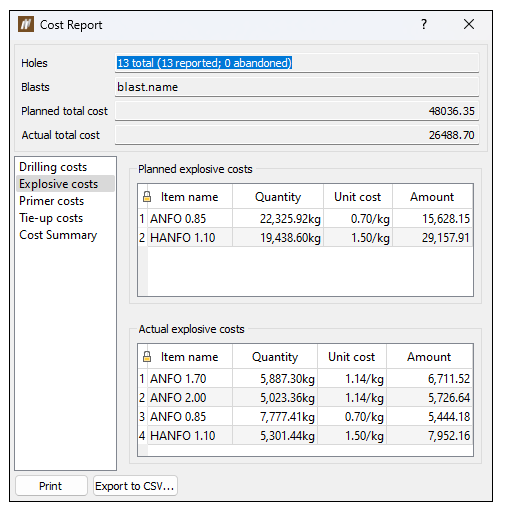Open the help question mark button
Screen dimensions: 506x511
pyautogui.click(x=424, y=24)
